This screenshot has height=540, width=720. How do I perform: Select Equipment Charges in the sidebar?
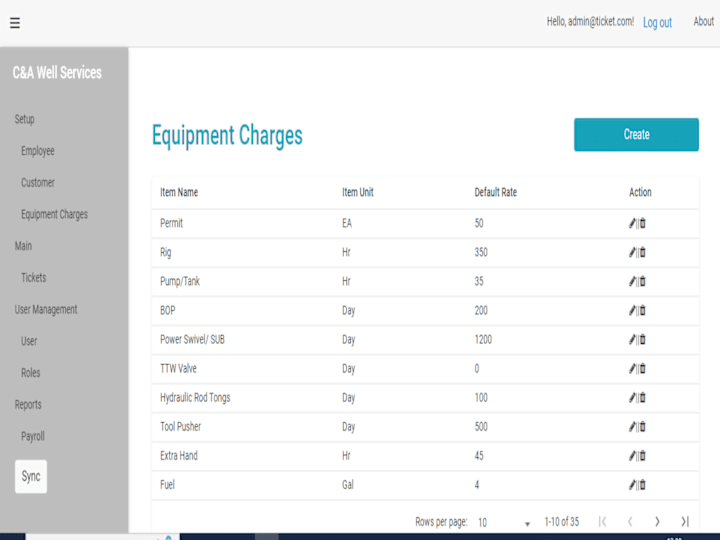(54, 214)
